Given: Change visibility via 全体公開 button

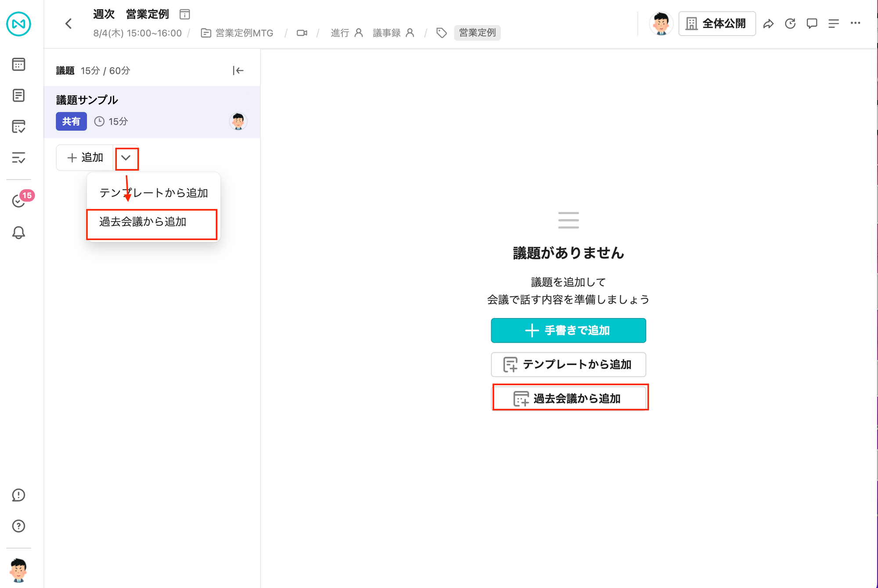Looking at the screenshot, I should pyautogui.click(x=717, y=24).
